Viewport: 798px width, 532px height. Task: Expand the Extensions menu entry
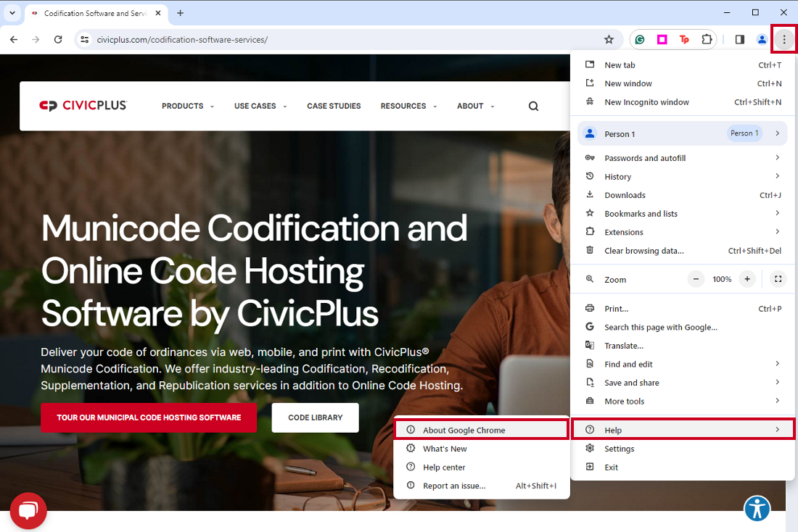[x=683, y=232]
